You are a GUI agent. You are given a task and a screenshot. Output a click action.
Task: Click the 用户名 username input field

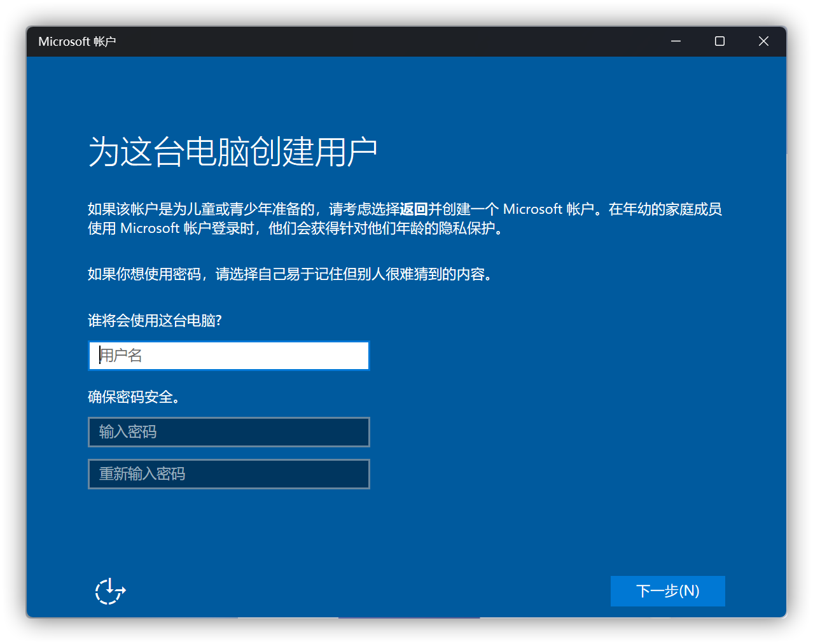229,356
